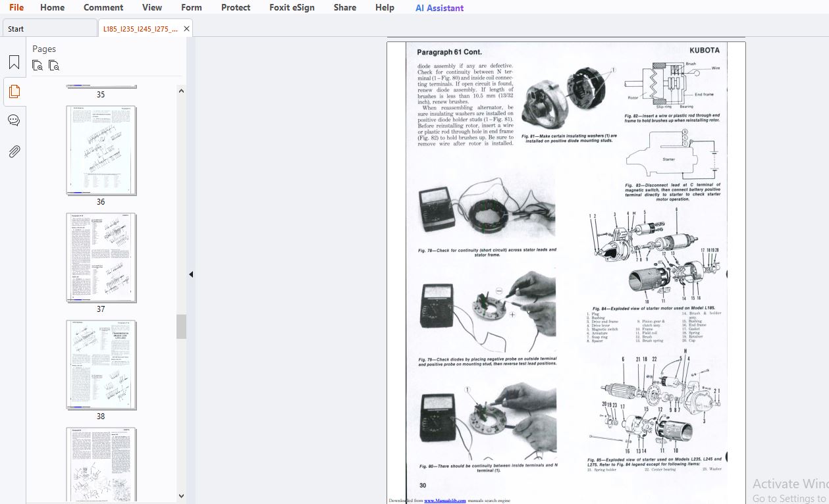Image resolution: width=829 pixels, height=504 pixels.
Task: Click the Fig. 82 caption text
Action: (x=672, y=118)
